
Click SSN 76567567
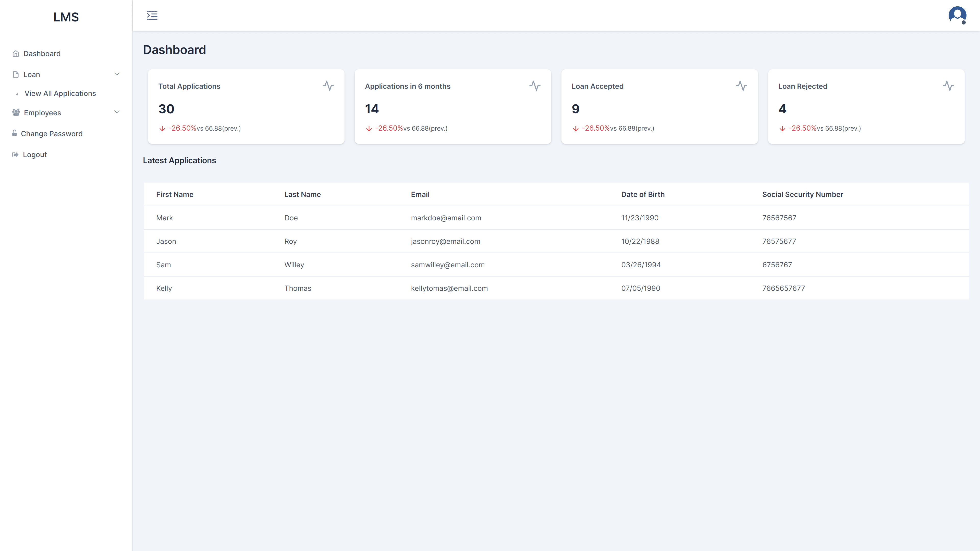click(779, 218)
